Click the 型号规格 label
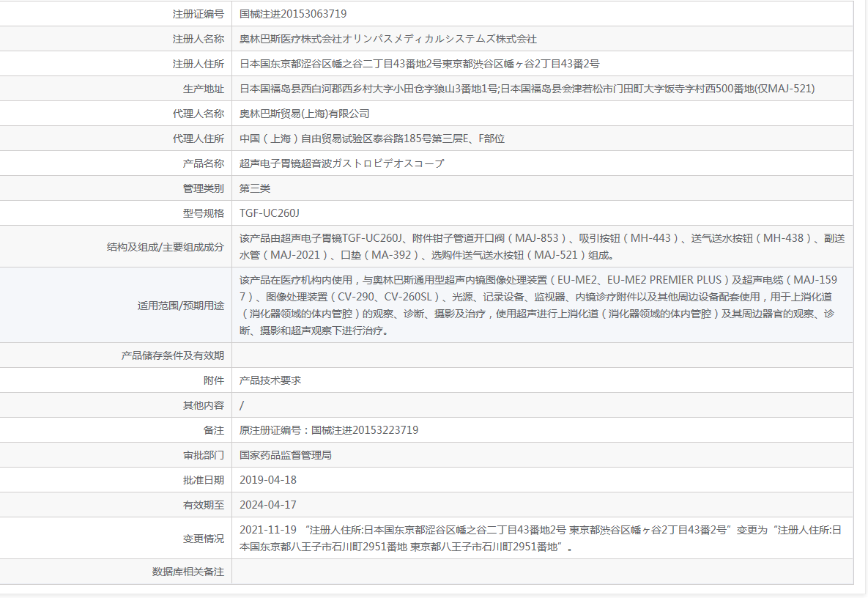Viewport: 868px width, 598px height. tap(203, 213)
